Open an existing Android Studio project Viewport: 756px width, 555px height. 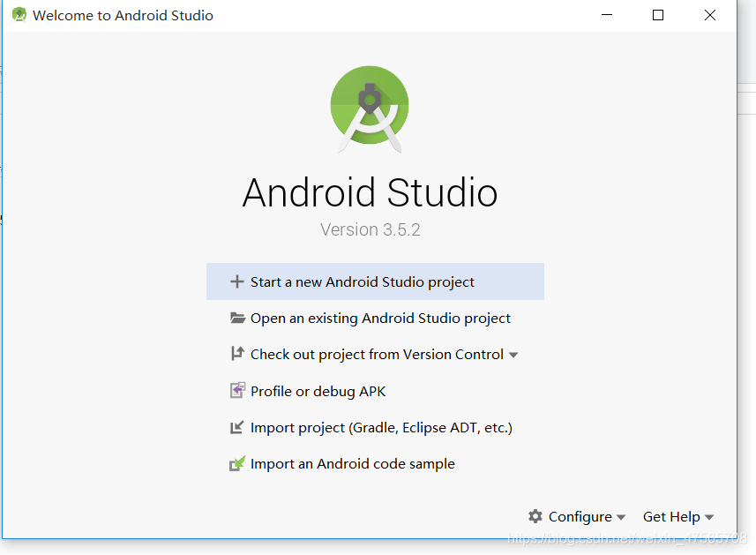(375, 319)
